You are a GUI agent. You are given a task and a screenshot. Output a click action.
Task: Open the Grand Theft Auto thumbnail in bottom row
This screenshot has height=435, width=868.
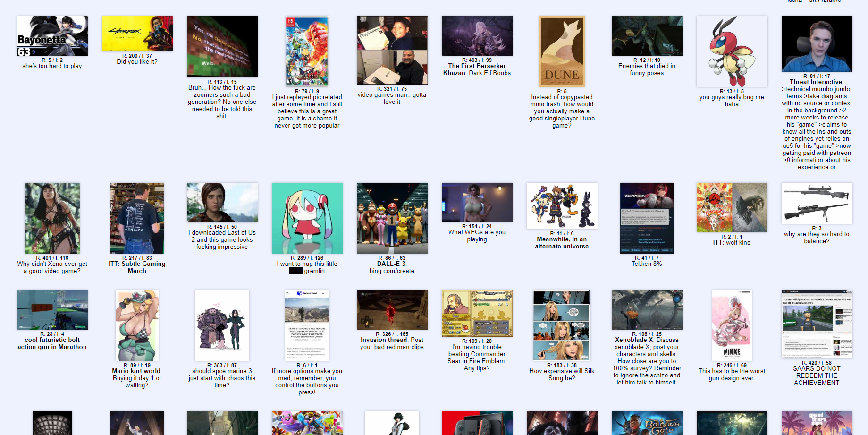tap(817, 423)
